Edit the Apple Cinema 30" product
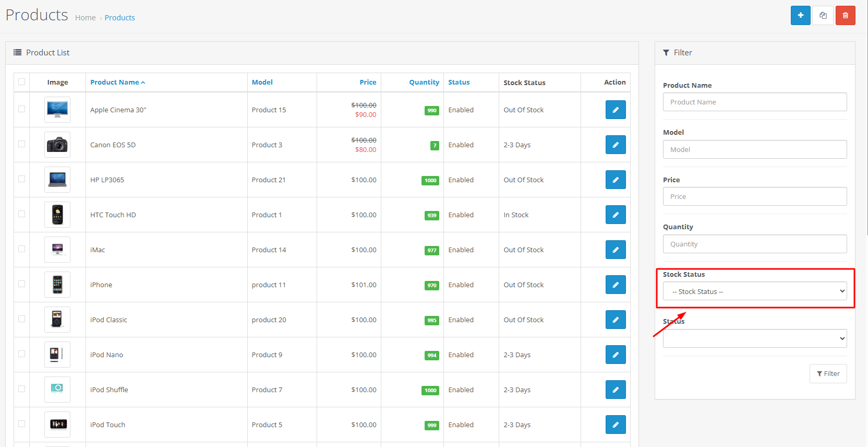Viewport: 868px width, 447px height. point(615,110)
